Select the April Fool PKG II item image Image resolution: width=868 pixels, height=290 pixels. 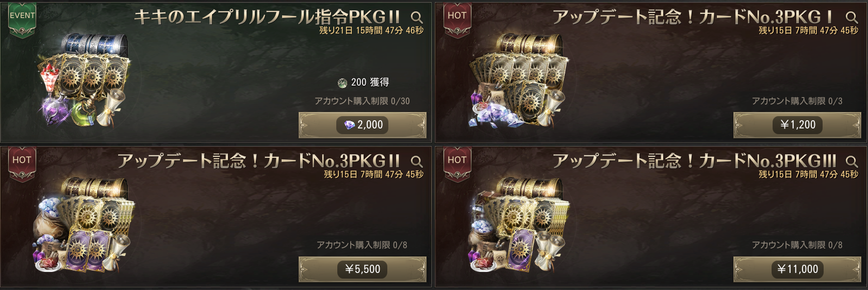tap(84, 80)
